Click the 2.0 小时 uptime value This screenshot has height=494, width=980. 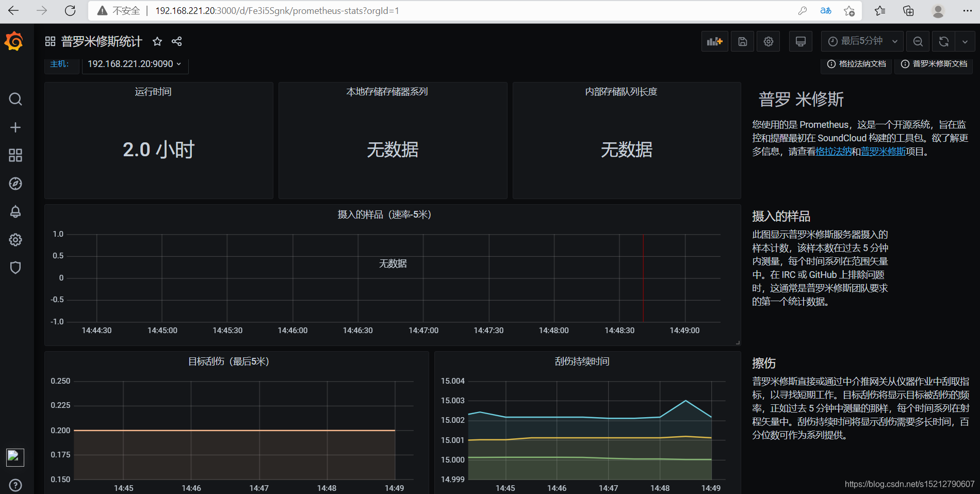158,150
